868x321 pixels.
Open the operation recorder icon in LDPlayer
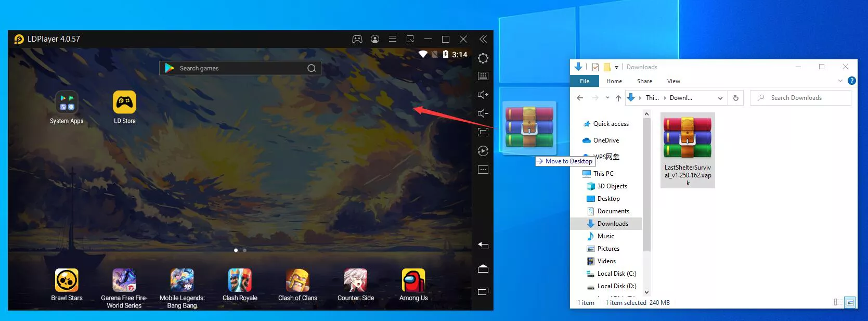pyautogui.click(x=483, y=151)
